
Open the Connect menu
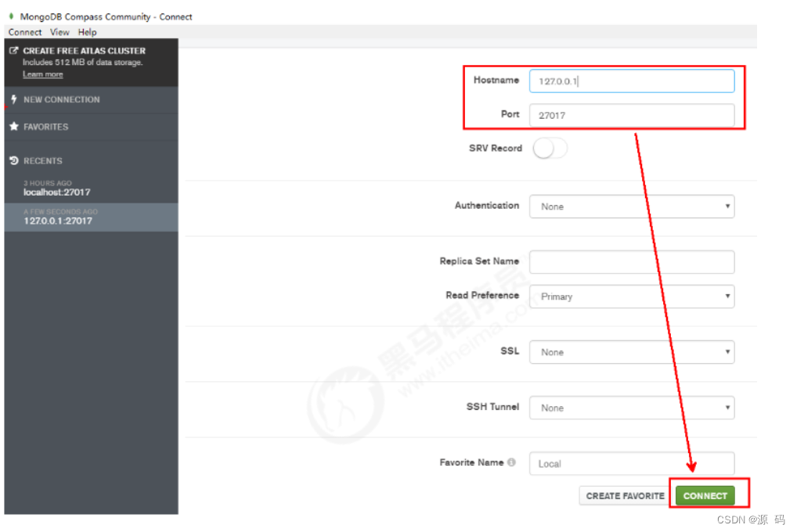(x=25, y=32)
